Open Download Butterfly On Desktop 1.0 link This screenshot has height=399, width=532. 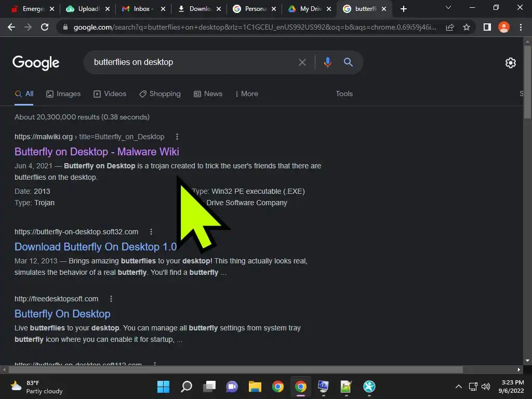96,247
